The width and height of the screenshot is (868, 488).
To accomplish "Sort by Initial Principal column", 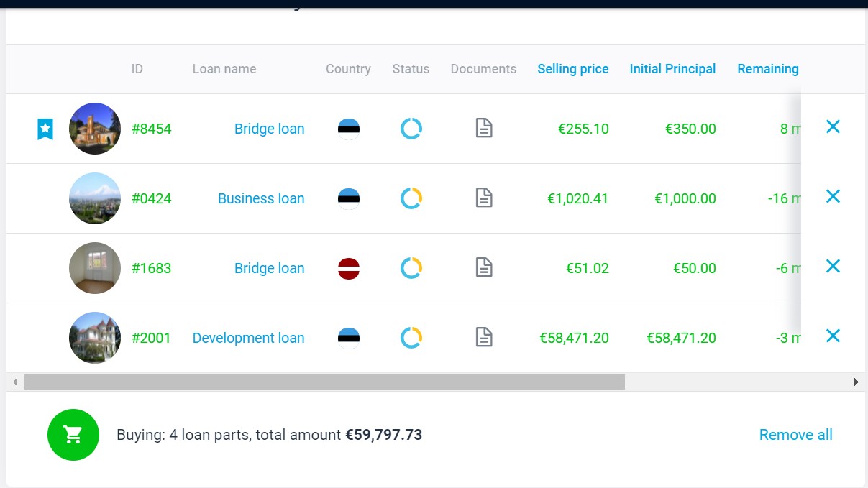I will tap(672, 69).
